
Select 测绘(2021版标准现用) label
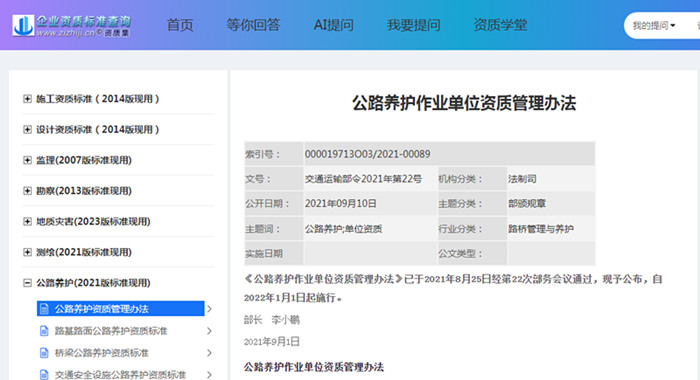[x=84, y=252]
